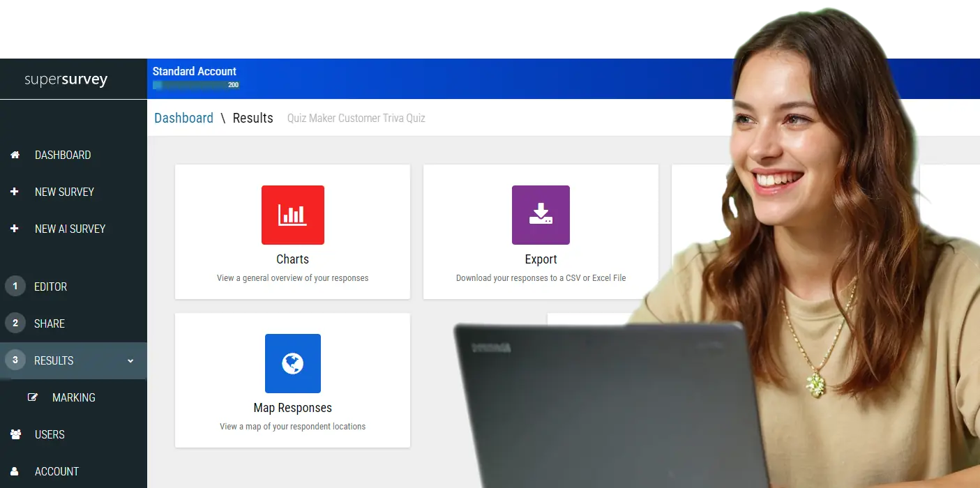Click the person icon beside Account
The width and height of the screenshot is (980, 488).
click(15, 471)
